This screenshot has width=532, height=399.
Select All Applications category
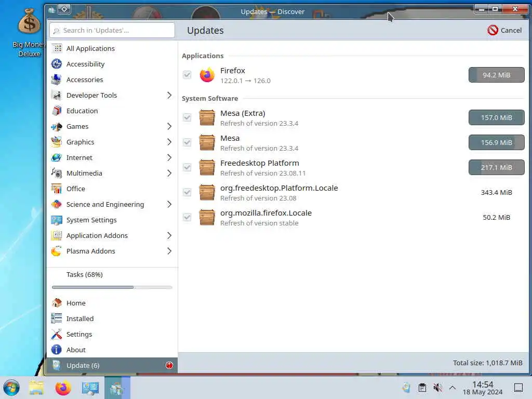coord(112,48)
